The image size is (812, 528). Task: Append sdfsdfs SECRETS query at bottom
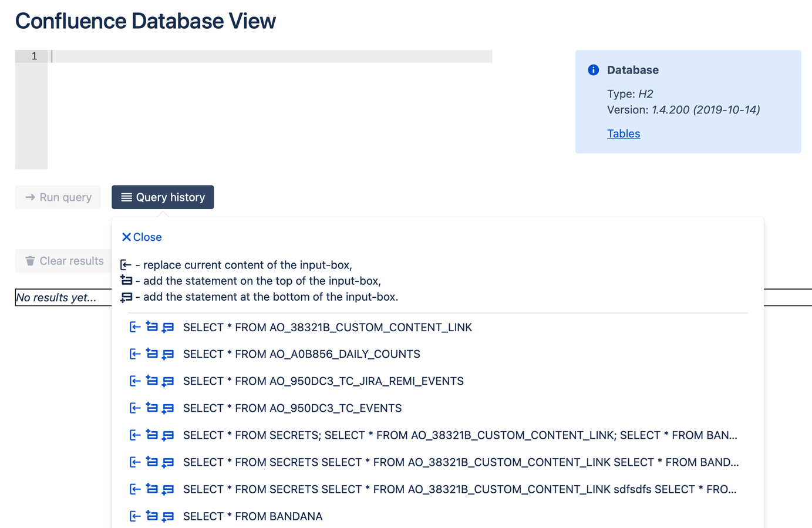pos(168,489)
